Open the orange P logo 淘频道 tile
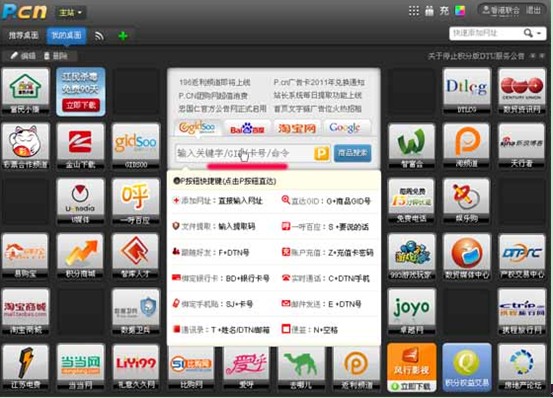 click(x=467, y=146)
